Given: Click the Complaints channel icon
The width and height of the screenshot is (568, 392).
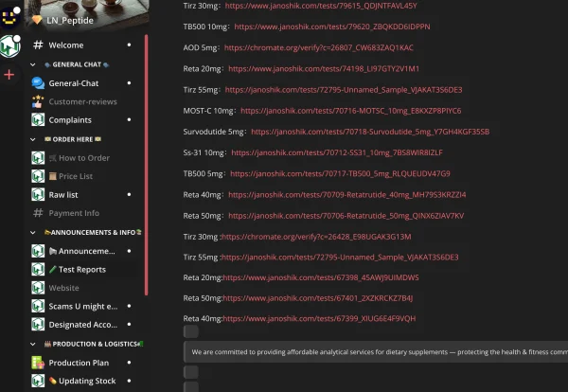Looking at the screenshot, I should [x=38, y=120].
